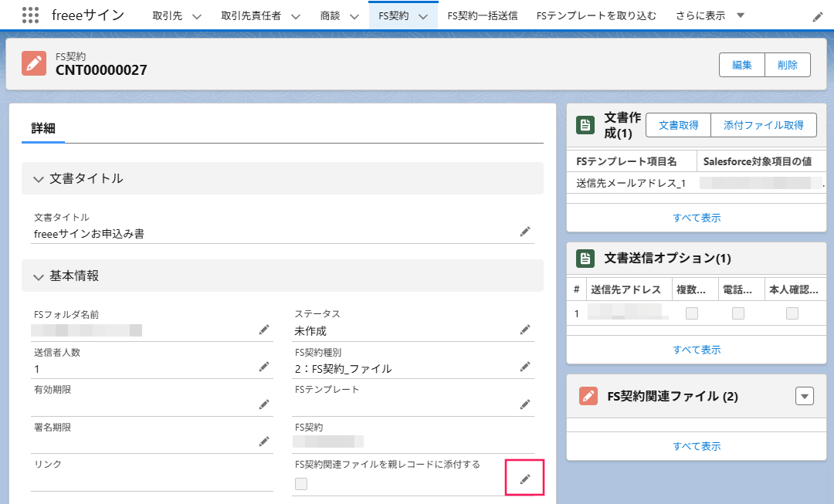834x504 pixels.
Task: Click すべて表示 under 文書作成
Action: pos(697,218)
